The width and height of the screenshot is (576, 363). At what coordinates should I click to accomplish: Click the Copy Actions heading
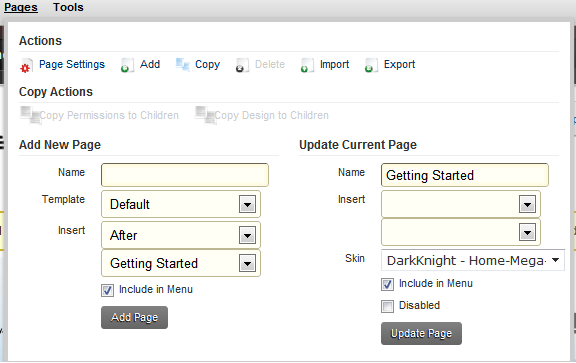pos(56,92)
